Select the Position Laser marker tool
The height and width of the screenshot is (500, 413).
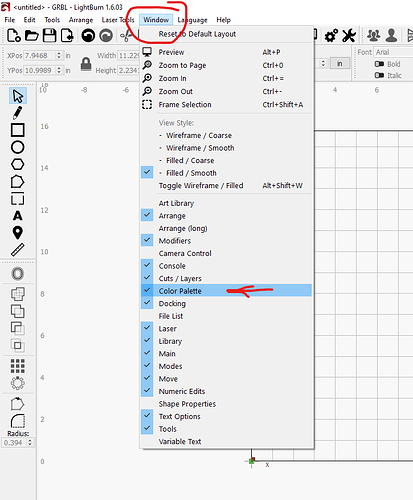[x=18, y=233]
